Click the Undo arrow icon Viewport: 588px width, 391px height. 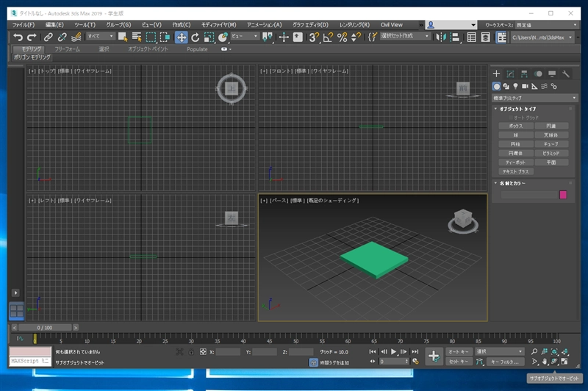pos(18,37)
